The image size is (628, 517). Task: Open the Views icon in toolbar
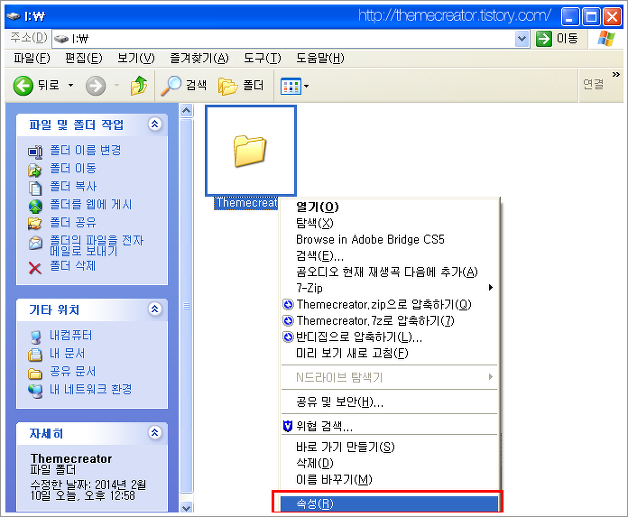(x=290, y=86)
